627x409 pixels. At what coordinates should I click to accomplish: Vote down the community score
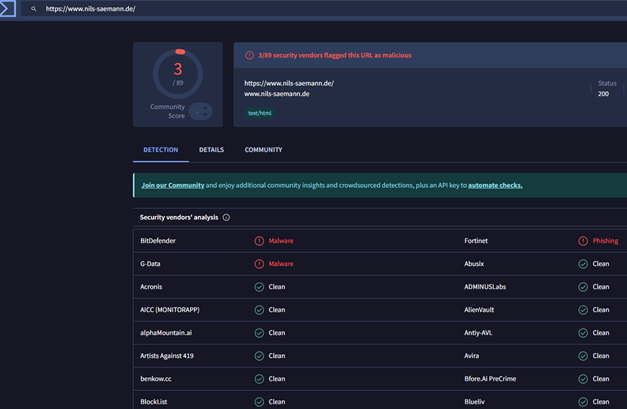(205, 115)
